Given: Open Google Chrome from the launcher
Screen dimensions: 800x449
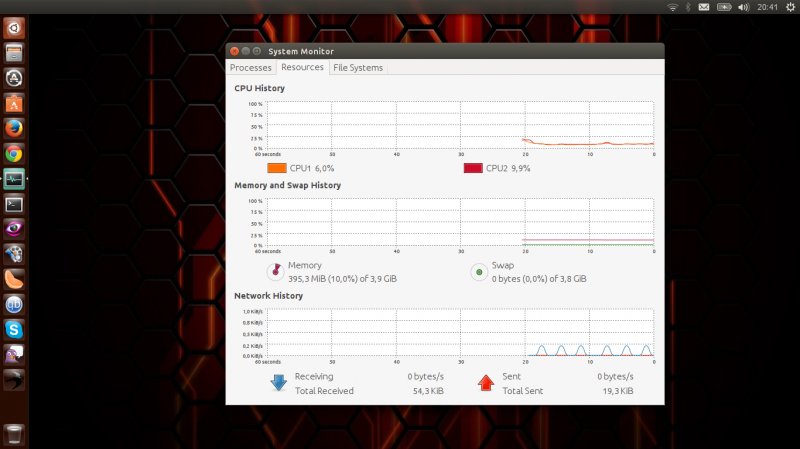Looking at the screenshot, I should [14, 153].
